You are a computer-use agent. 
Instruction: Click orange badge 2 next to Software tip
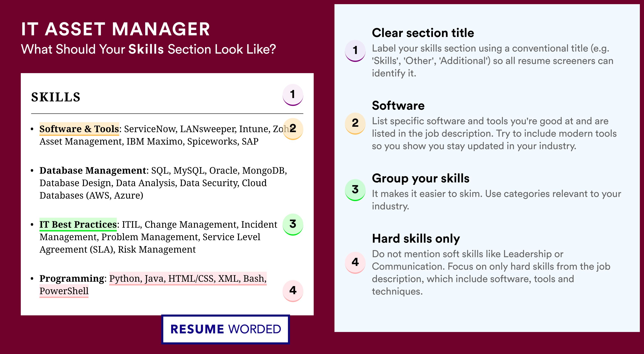(x=355, y=123)
